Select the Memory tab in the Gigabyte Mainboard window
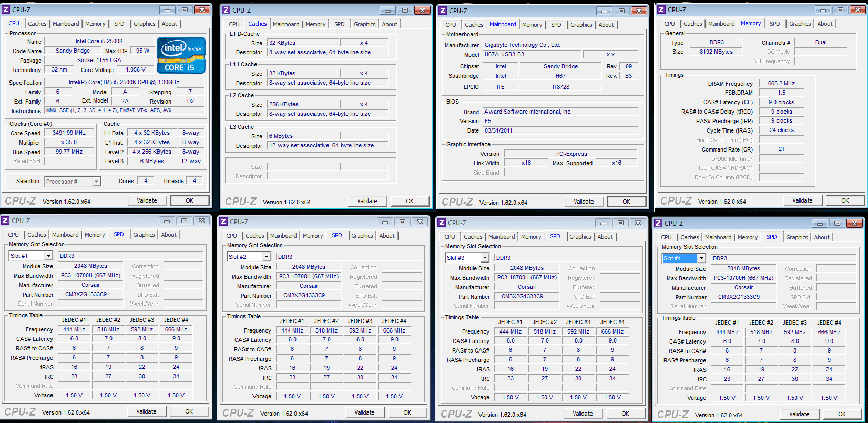 coord(532,25)
